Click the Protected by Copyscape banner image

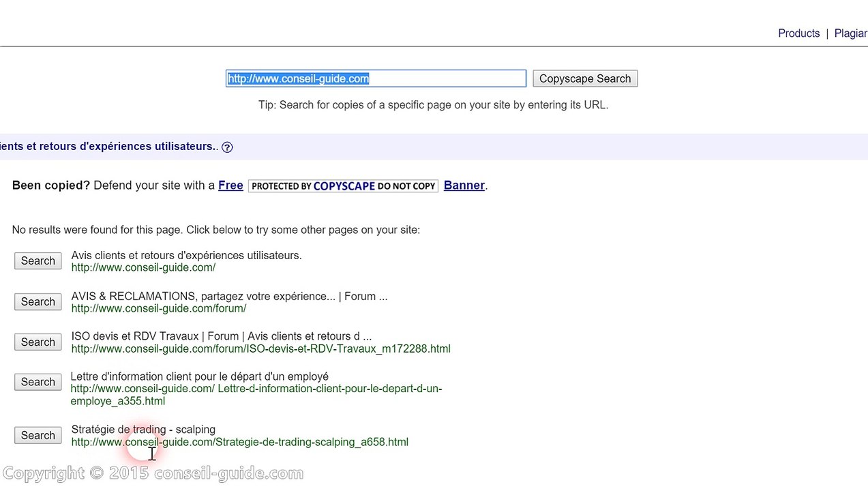tap(343, 186)
